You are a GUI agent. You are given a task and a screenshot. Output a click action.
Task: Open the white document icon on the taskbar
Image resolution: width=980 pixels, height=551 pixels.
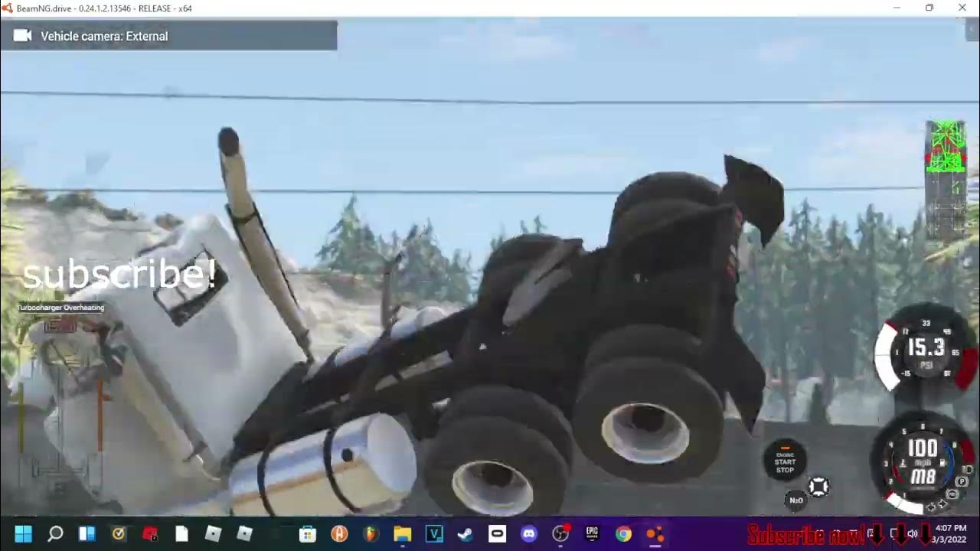[x=181, y=533]
